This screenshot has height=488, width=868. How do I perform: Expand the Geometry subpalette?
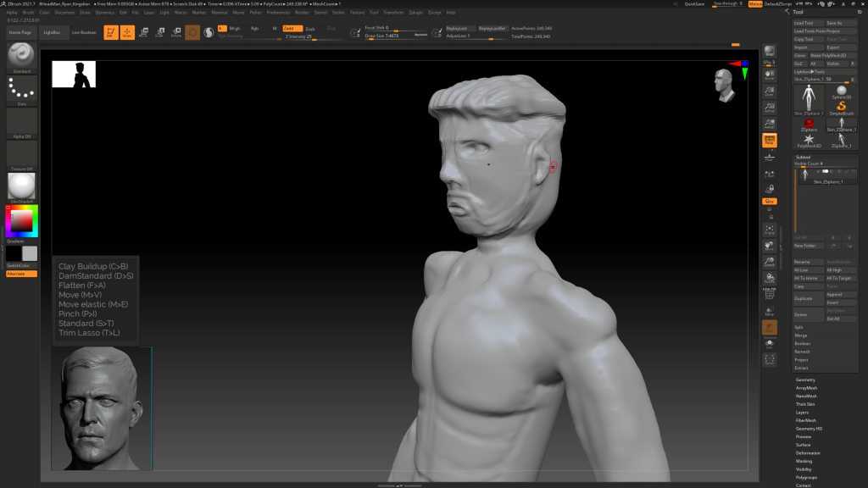[805, 380]
